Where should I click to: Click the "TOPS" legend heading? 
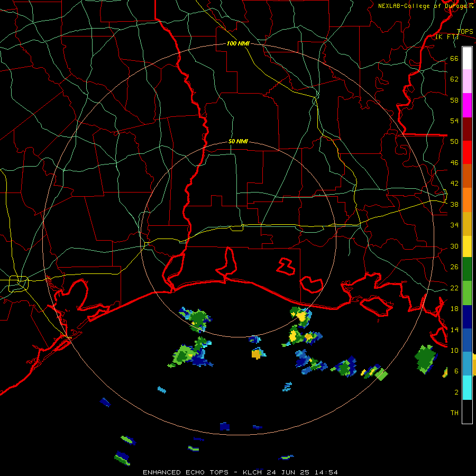(x=465, y=32)
